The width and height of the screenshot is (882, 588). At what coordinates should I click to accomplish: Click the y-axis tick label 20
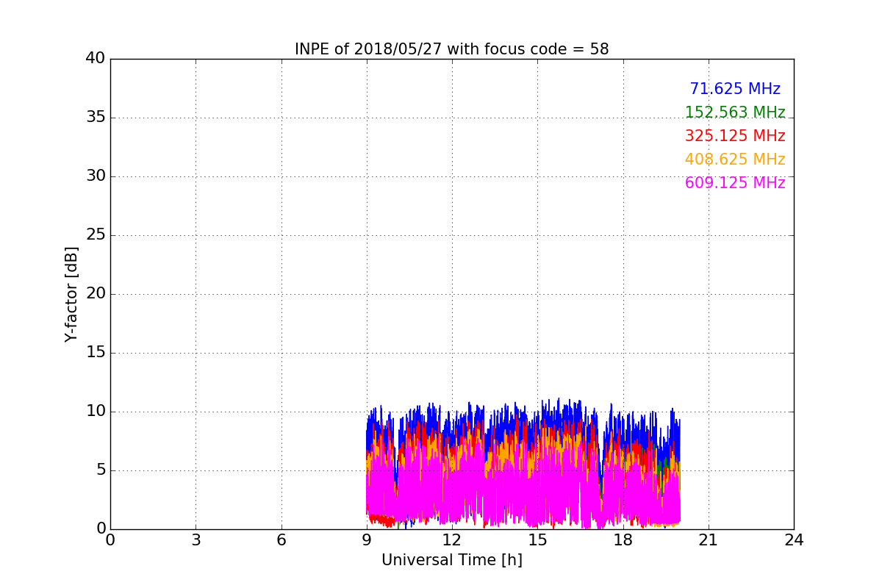[96, 293]
